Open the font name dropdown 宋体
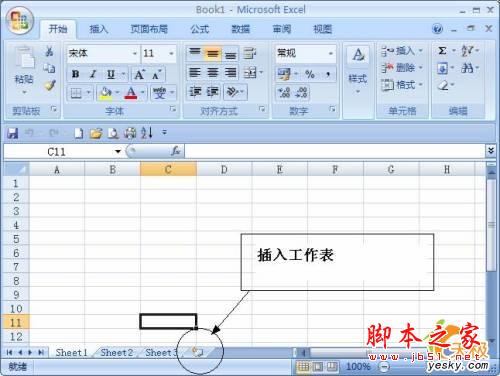This screenshot has height=376, width=500. [x=135, y=53]
